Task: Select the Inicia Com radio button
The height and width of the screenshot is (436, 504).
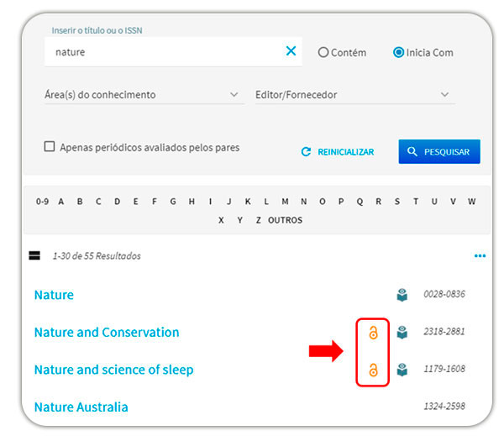Action: [x=398, y=52]
